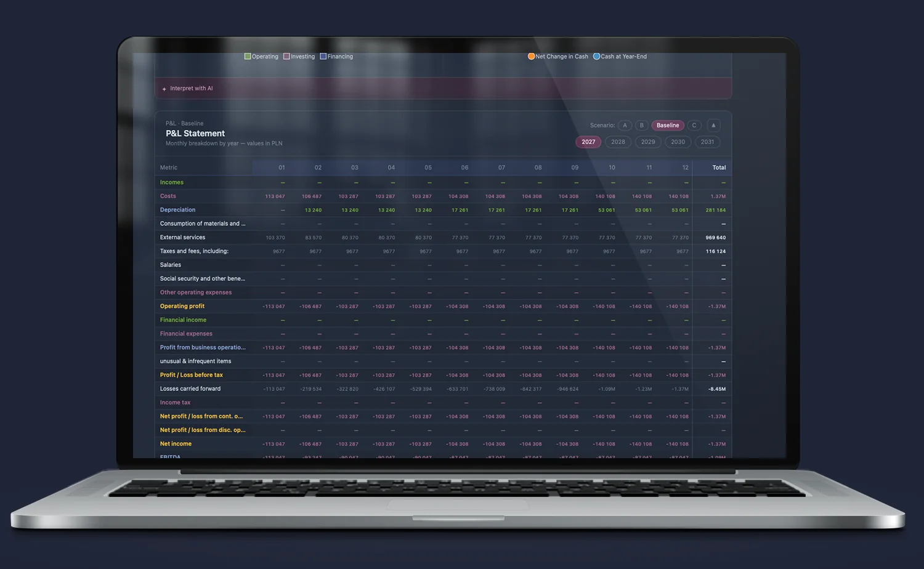Click Depreciation total 281 184
The width and height of the screenshot is (924, 569).
(x=715, y=210)
